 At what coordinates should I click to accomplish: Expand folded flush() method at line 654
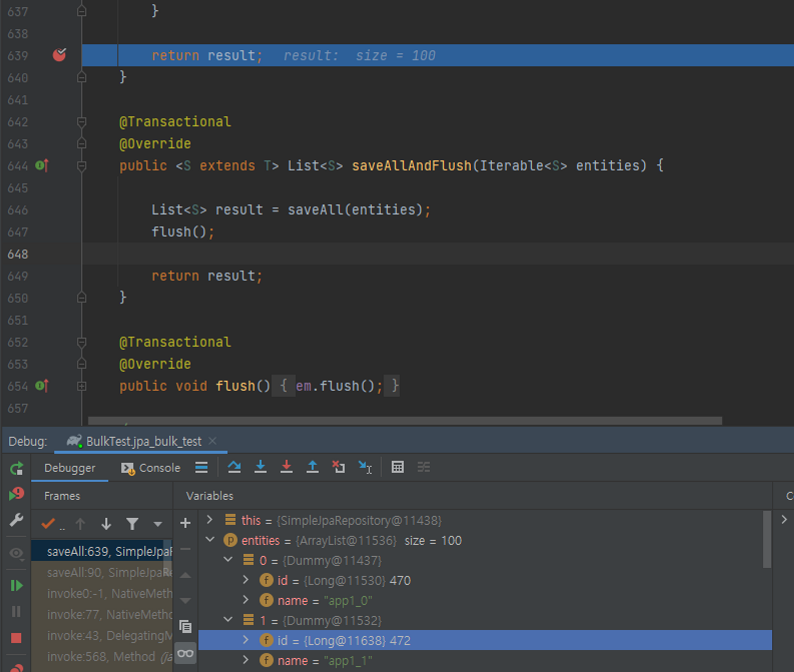point(81,386)
